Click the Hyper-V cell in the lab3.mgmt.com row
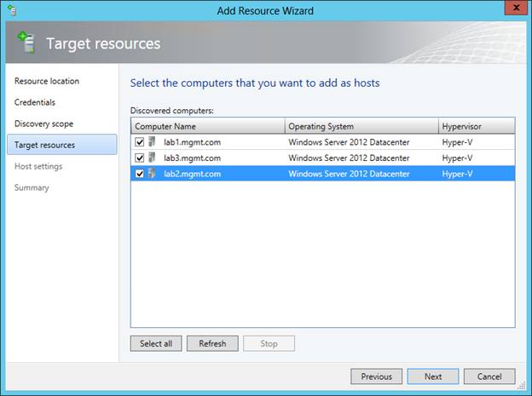The image size is (532, 396). (457, 158)
